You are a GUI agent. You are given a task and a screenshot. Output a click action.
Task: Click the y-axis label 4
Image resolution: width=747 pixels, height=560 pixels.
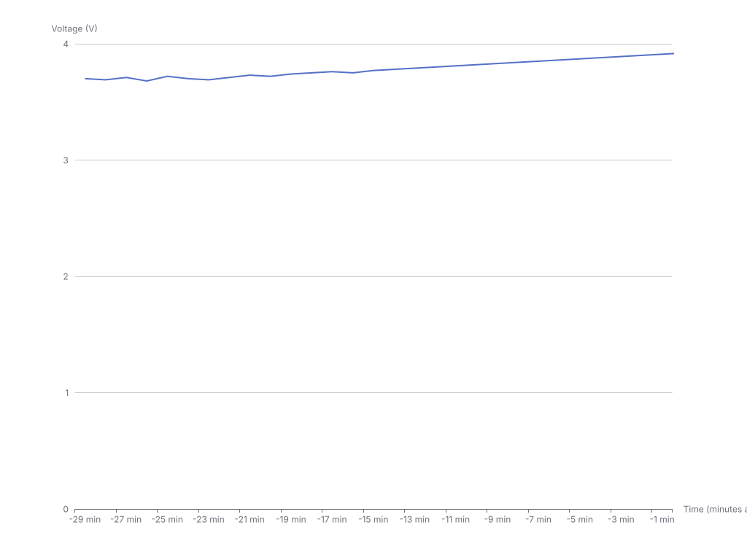coord(66,44)
